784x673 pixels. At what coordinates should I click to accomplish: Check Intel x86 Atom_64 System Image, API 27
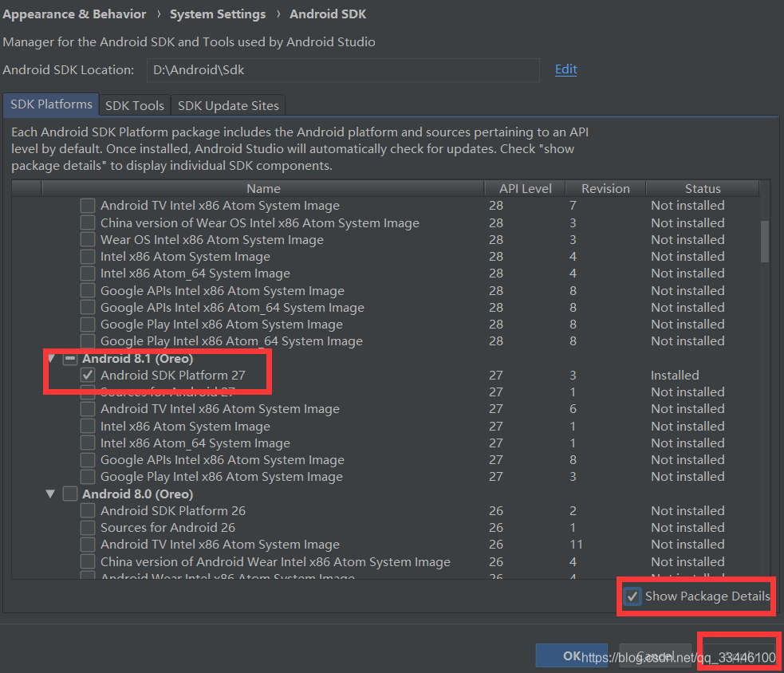(88, 443)
